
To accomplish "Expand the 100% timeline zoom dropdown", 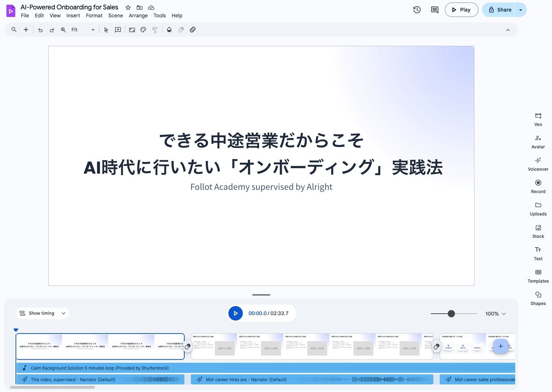I will [495, 313].
